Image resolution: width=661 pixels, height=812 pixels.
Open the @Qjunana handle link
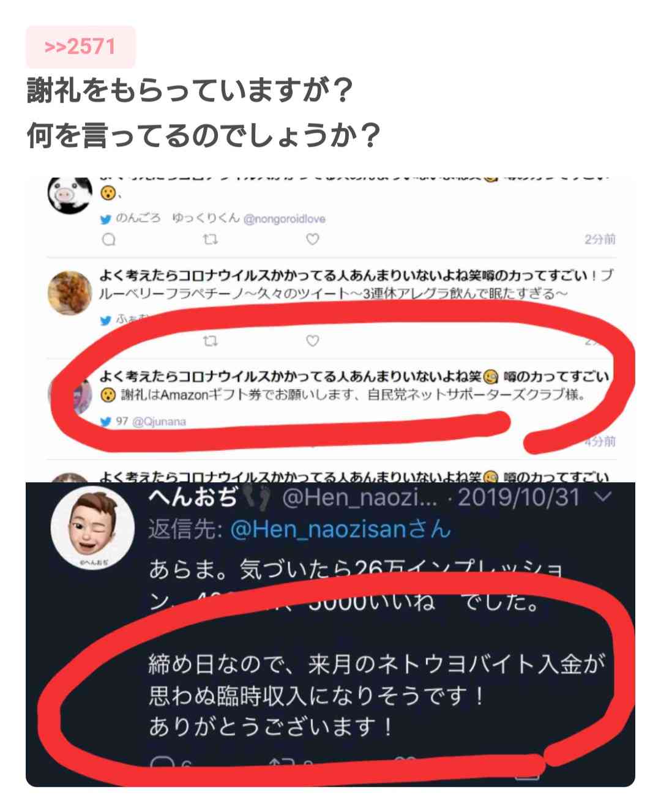[159, 422]
